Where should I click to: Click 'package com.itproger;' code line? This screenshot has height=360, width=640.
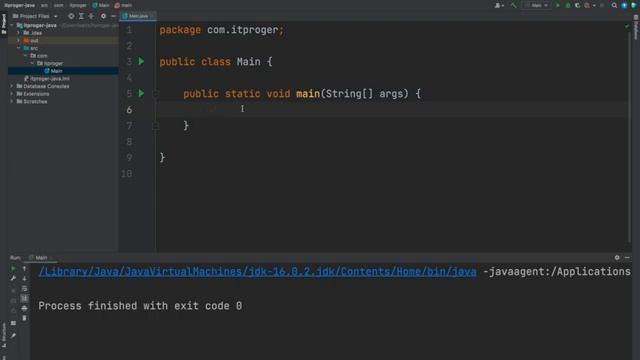click(x=221, y=30)
